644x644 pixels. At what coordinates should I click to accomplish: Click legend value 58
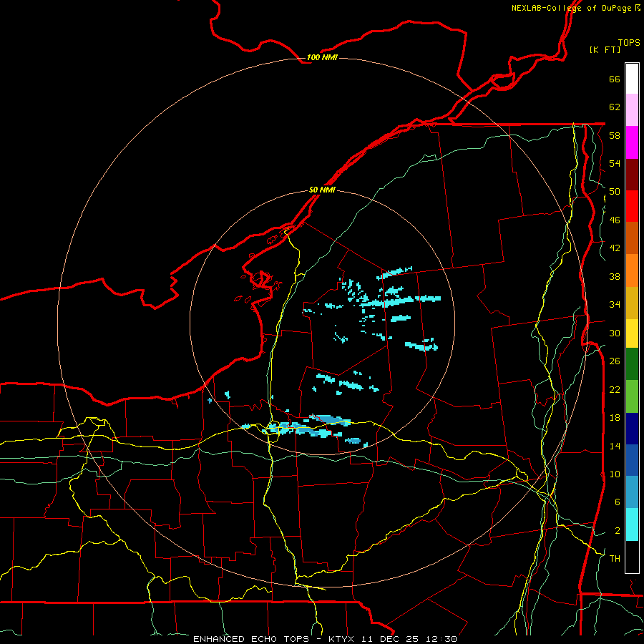[x=615, y=135]
